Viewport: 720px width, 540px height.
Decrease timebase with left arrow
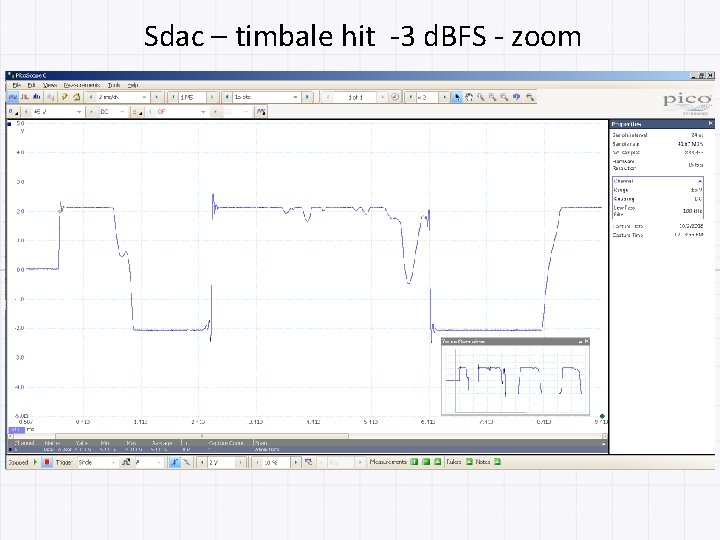[x=91, y=97]
